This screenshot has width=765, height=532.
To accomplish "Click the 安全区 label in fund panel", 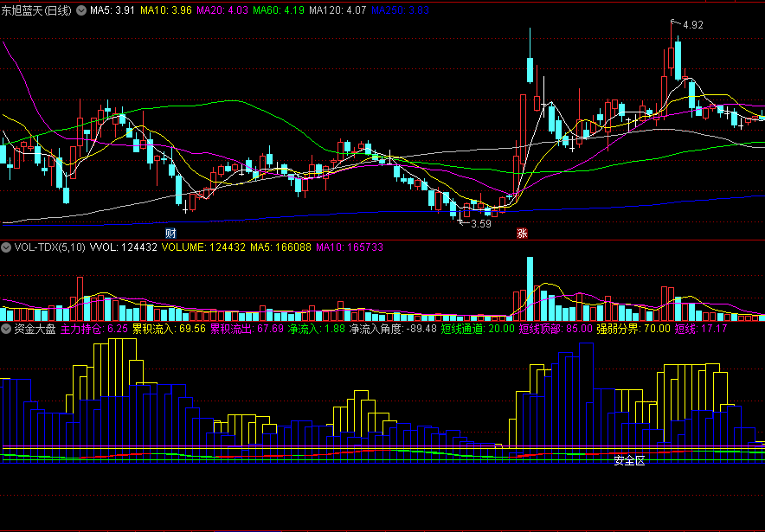I will click(x=629, y=461).
